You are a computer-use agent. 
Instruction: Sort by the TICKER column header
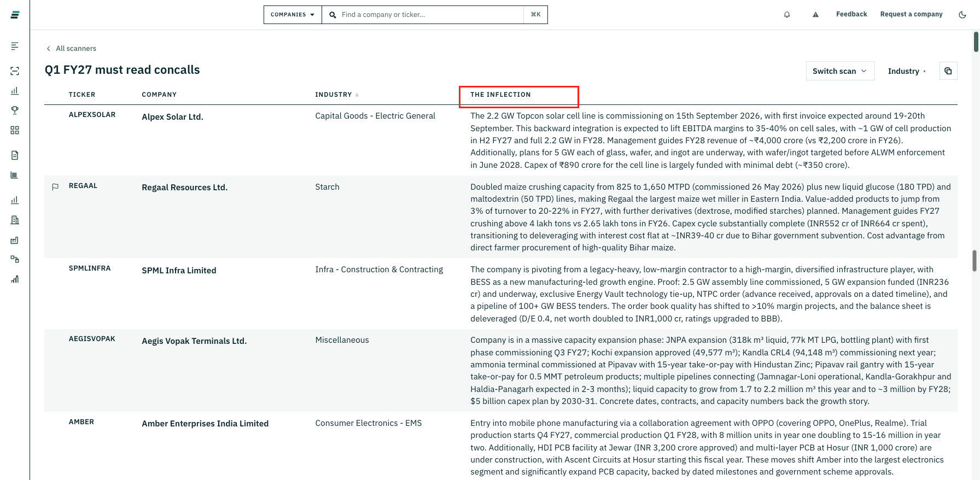82,95
